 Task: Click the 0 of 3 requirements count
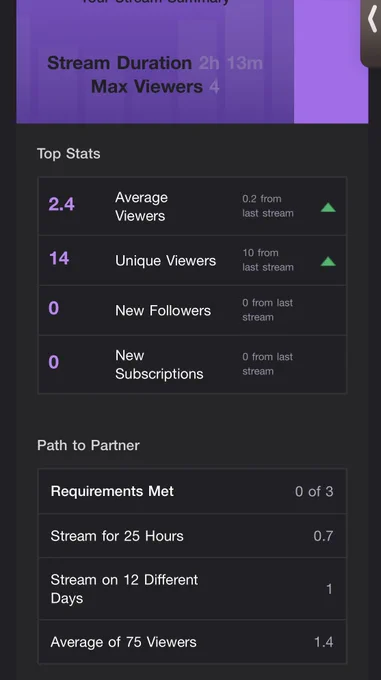click(x=314, y=491)
